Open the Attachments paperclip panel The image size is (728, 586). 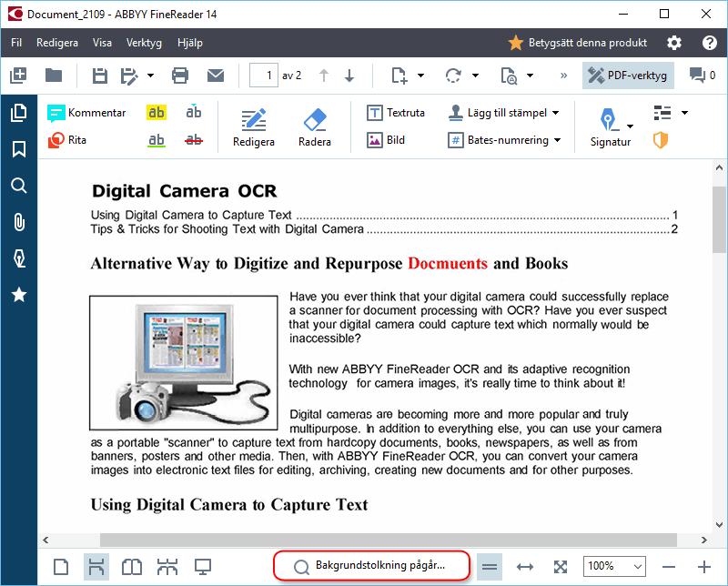19,221
